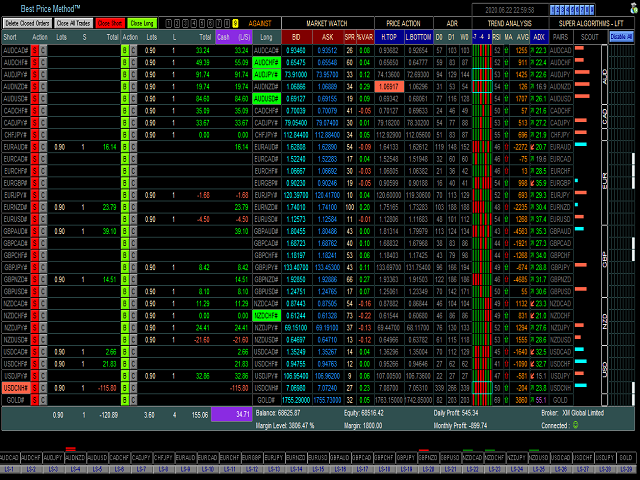Click the red S sell button for GOLD#

pos(35,400)
